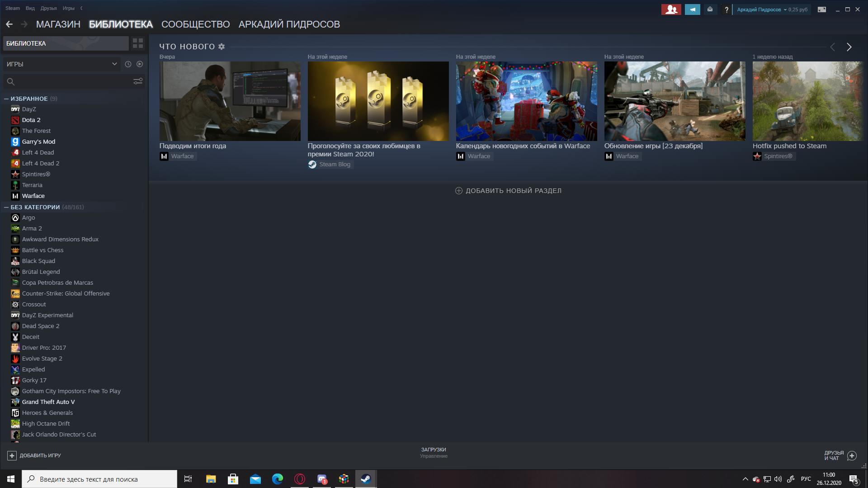Open the Вид menu

[30, 8]
